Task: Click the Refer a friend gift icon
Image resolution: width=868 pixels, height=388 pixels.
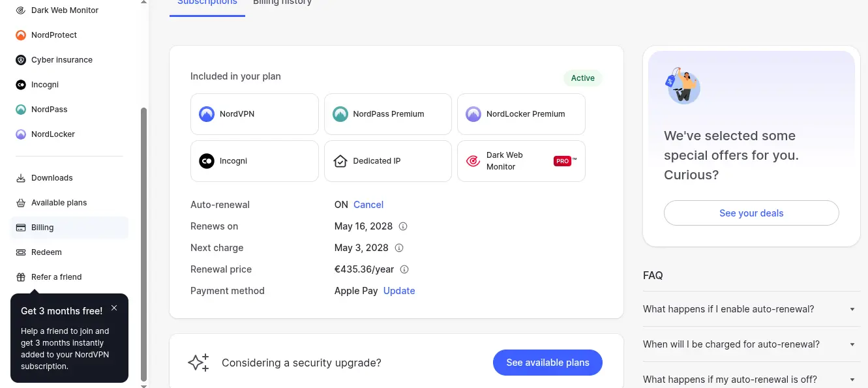Action: [x=20, y=277]
